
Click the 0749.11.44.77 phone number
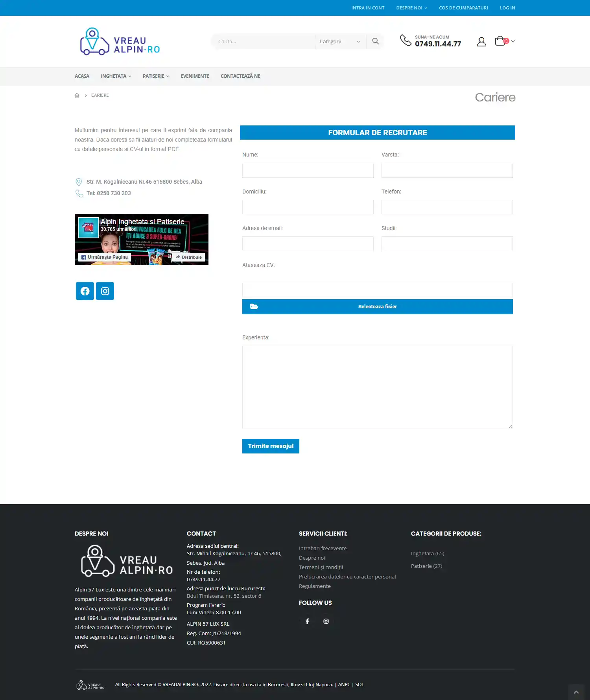(438, 44)
